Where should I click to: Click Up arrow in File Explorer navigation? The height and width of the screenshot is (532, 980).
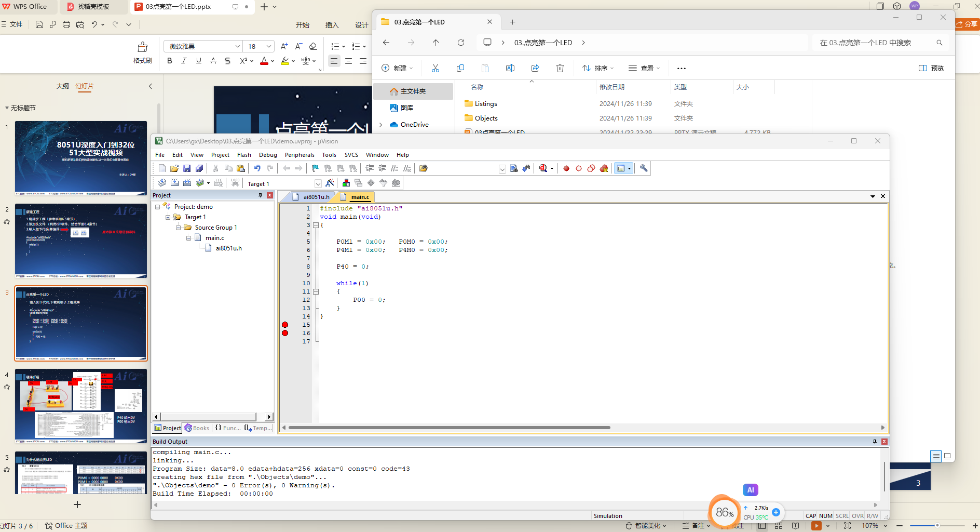click(x=435, y=43)
